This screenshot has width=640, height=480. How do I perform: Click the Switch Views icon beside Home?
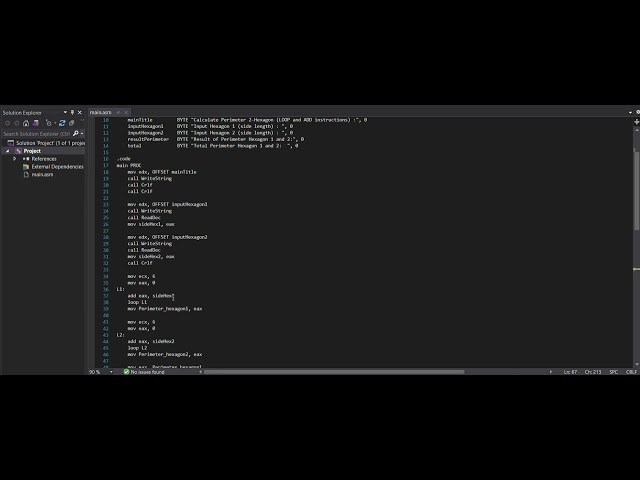click(x=36, y=123)
